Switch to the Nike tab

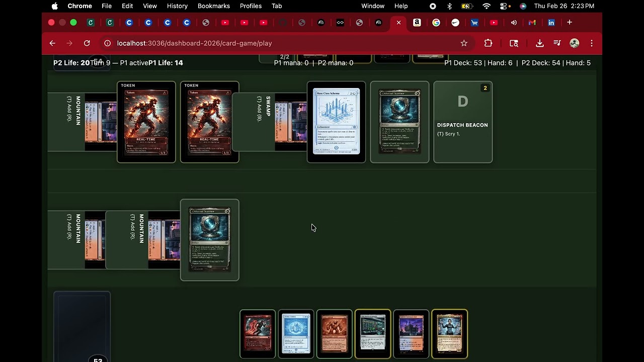(455, 22)
